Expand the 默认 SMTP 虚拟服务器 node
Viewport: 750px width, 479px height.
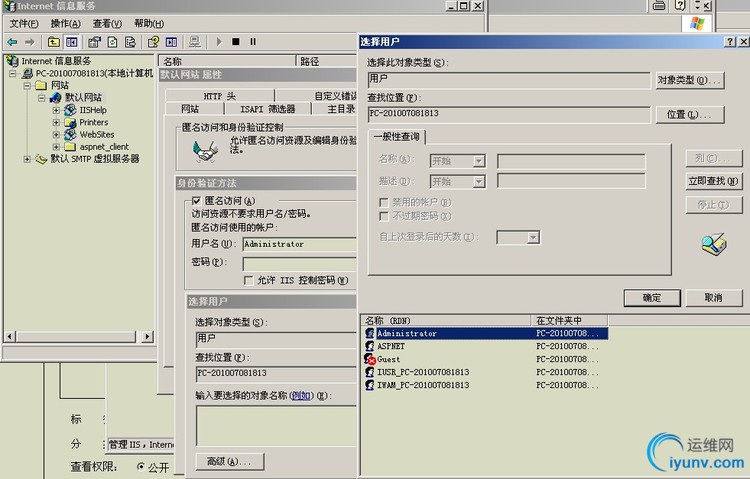tap(27, 159)
